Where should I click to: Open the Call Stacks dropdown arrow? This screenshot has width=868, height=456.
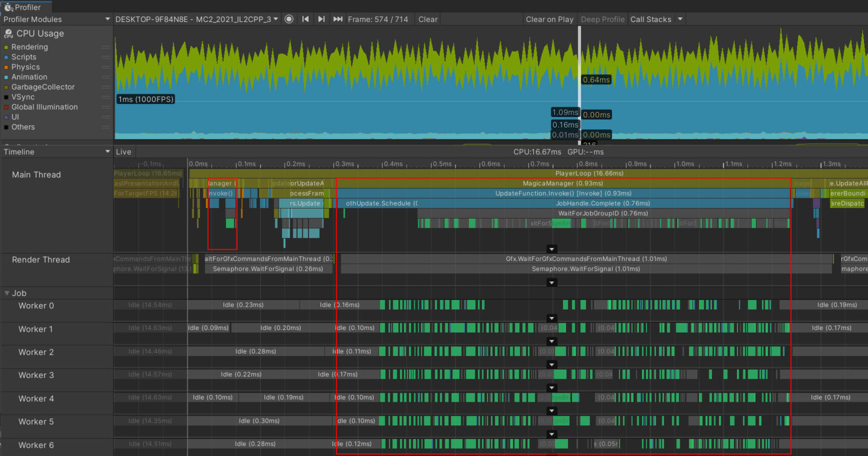(x=680, y=19)
